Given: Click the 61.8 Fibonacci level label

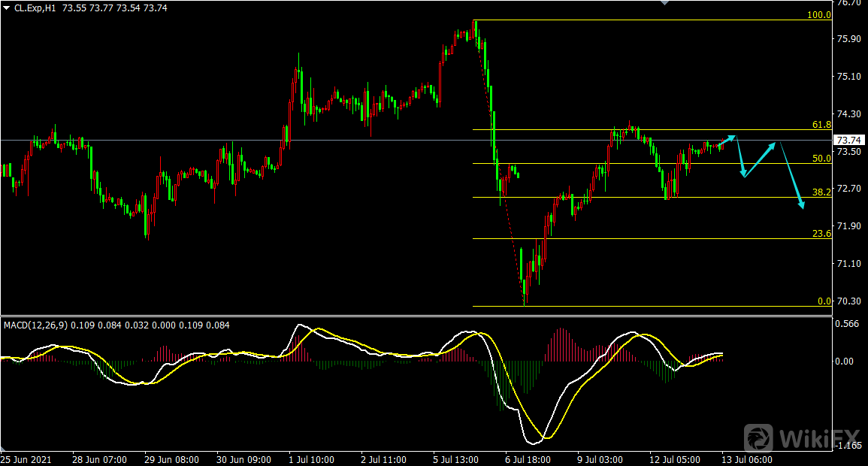Looking at the screenshot, I should tap(821, 125).
